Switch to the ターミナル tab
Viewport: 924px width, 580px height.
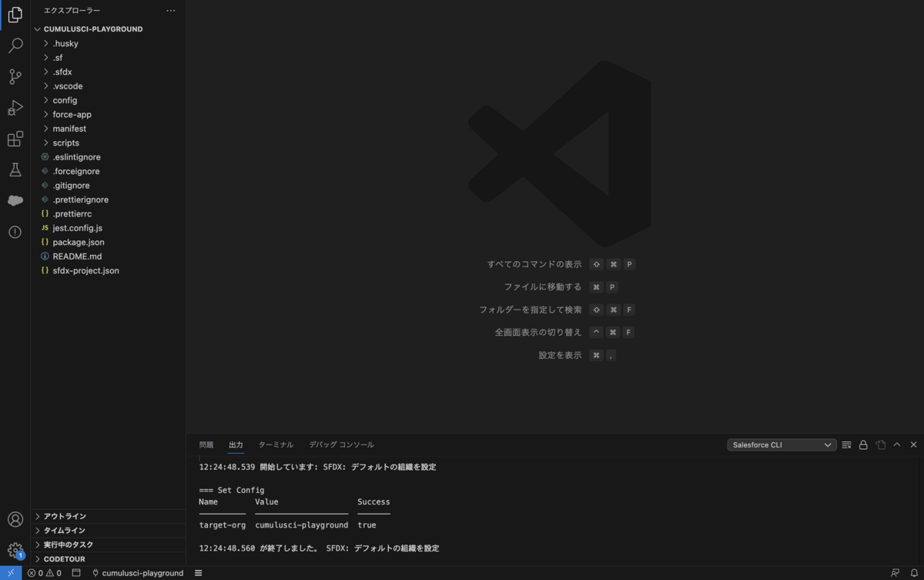[276, 445]
